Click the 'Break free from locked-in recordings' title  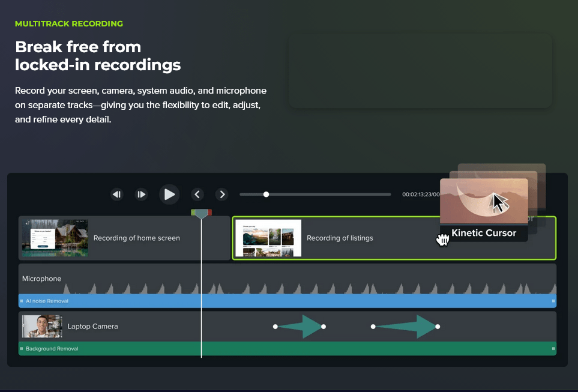[x=98, y=56]
